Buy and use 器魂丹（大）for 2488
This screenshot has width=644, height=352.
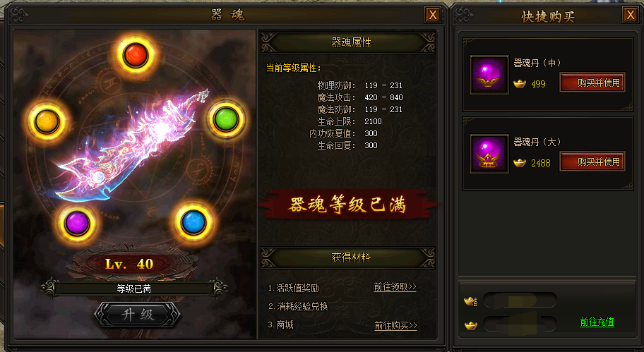[592, 162]
